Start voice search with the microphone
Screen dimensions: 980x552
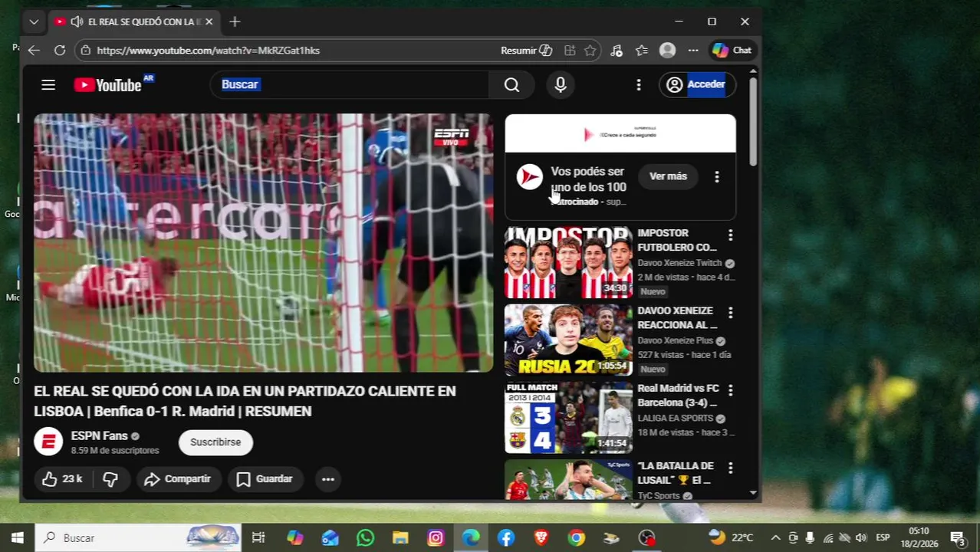coord(561,85)
